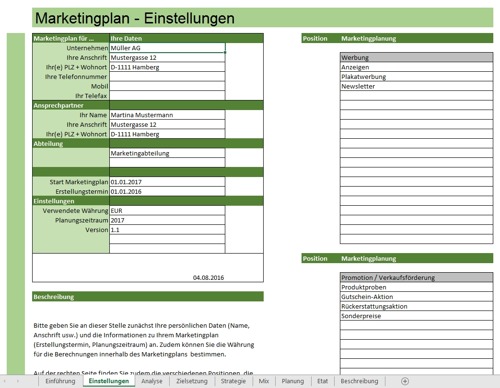Click the Start Marketingplan date cell
This screenshot has width=500, height=388.
coord(167,182)
